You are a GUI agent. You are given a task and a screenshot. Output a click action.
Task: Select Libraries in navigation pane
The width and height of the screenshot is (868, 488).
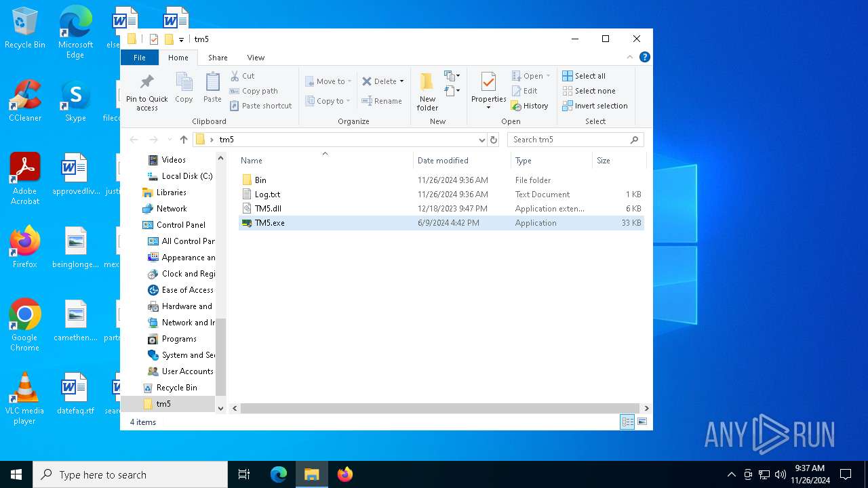point(164,192)
